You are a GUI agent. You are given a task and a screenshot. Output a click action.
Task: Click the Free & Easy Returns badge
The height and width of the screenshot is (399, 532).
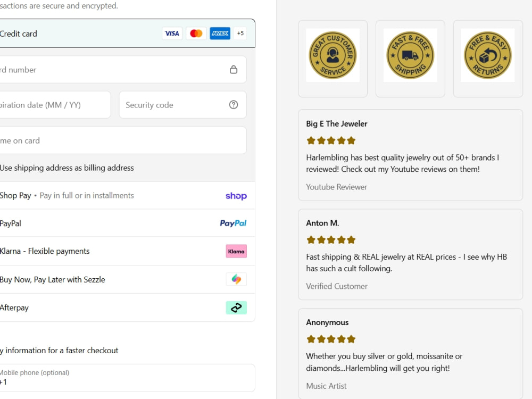(x=488, y=55)
